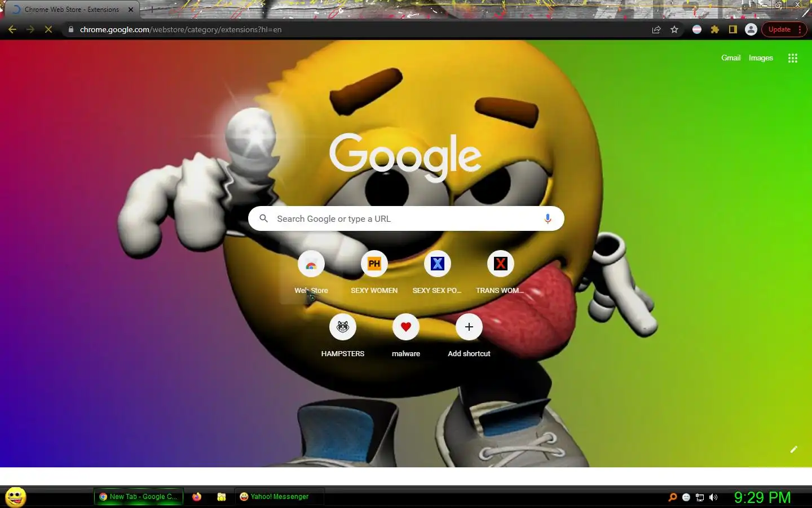The image size is (812, 508).
Task: Bookmark this page with the star icon
Action: click(x=674, y=29)
